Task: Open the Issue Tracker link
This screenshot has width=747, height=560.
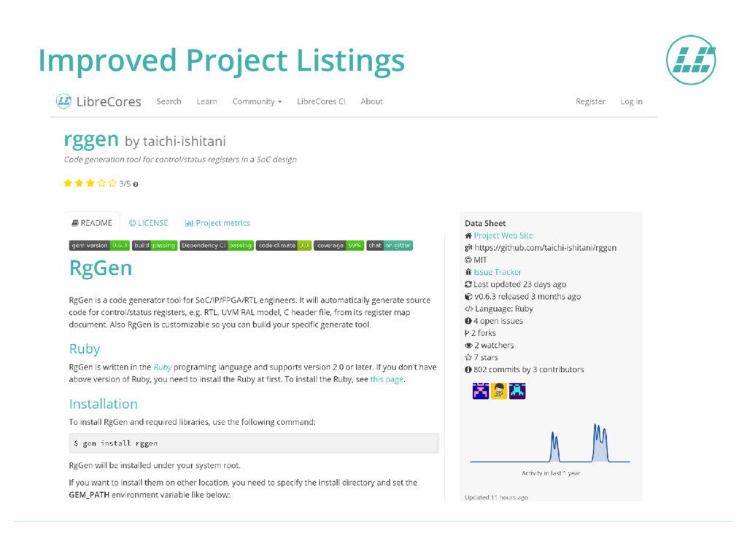Action: pyautogui.click(x=498, y=272)
